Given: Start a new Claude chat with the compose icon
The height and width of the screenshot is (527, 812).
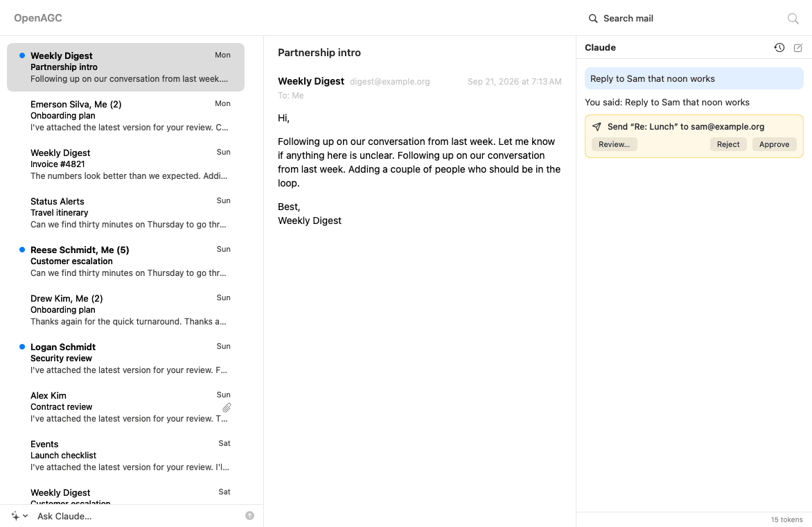Looking at the screenshot, I should [798, 48].
